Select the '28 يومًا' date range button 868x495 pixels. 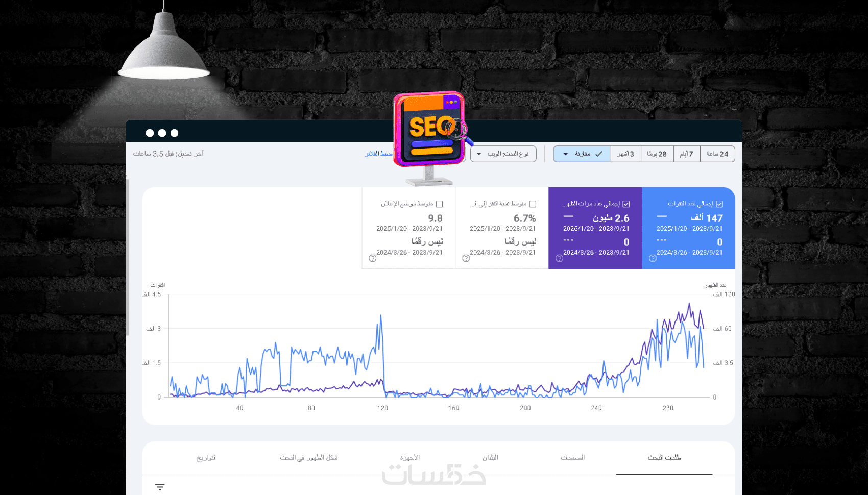coord(657,154)
